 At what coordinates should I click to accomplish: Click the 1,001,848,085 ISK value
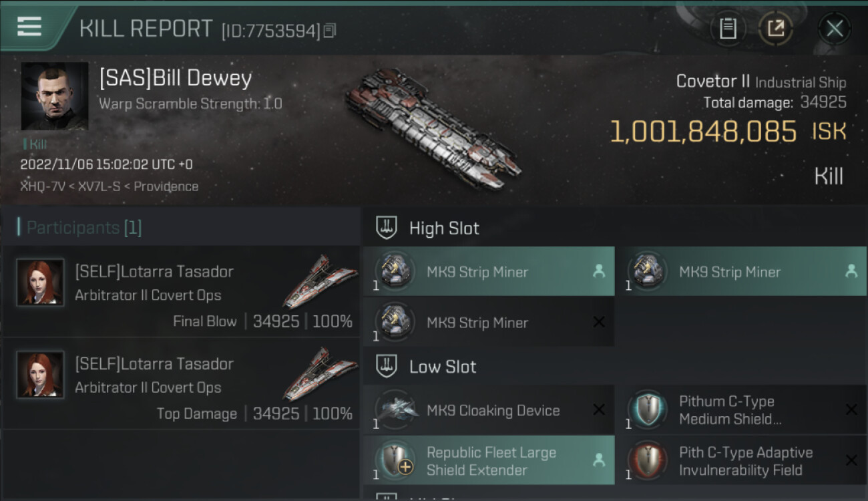703,132
